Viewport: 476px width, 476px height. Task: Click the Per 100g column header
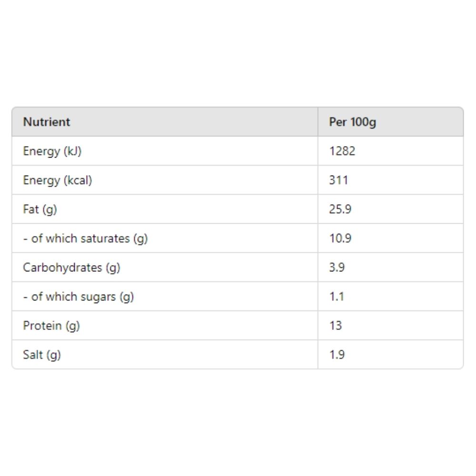point(352,122)
